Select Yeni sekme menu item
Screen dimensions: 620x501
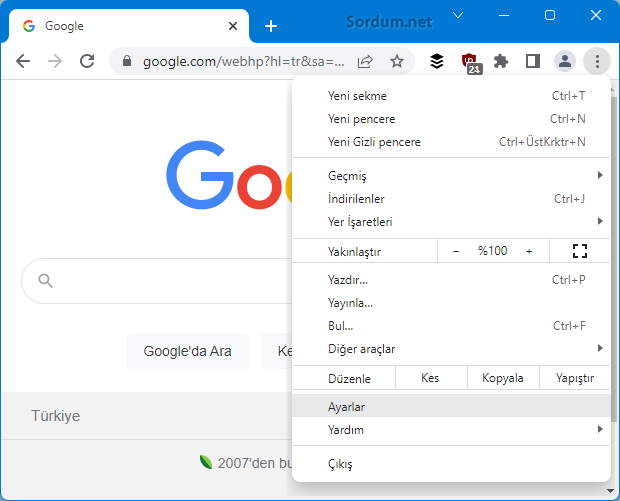(451, 96)
